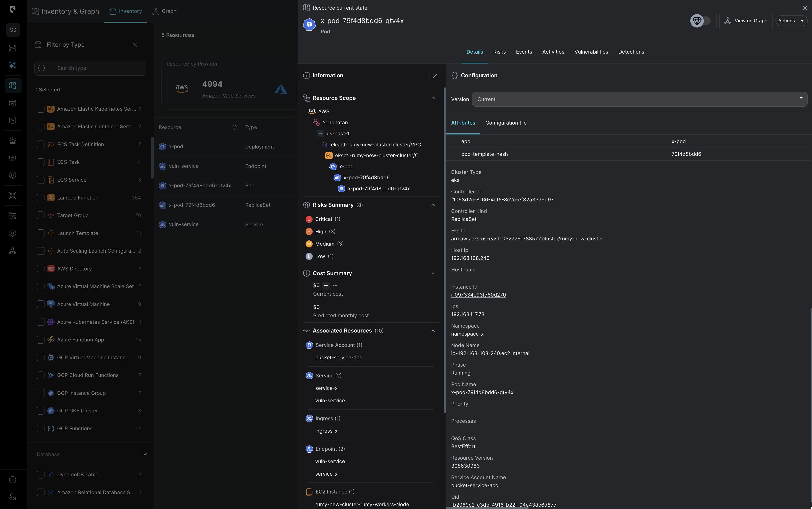This screenshot has width=812, height=509.
Task: Click the Azure provider logo tile
Action: point(281,89)
